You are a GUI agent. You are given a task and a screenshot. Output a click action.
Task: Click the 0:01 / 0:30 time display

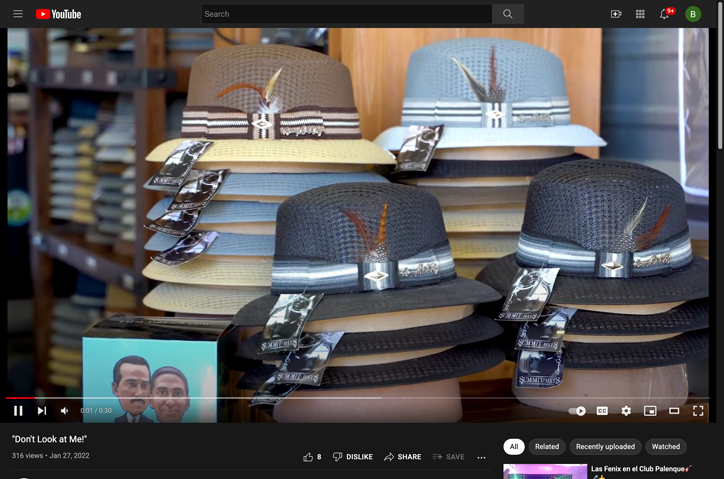click(x=96, y=411)
